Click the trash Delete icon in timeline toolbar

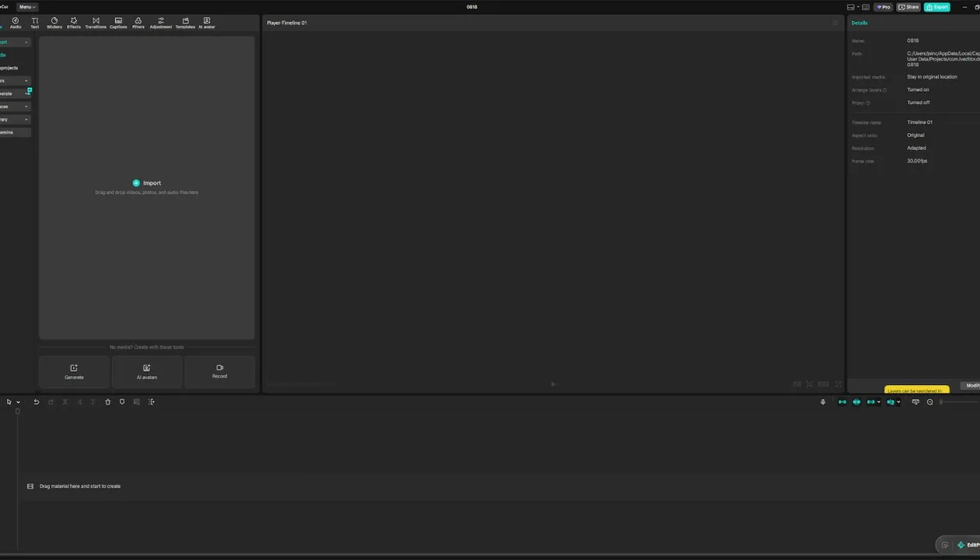tap(108, 402)
